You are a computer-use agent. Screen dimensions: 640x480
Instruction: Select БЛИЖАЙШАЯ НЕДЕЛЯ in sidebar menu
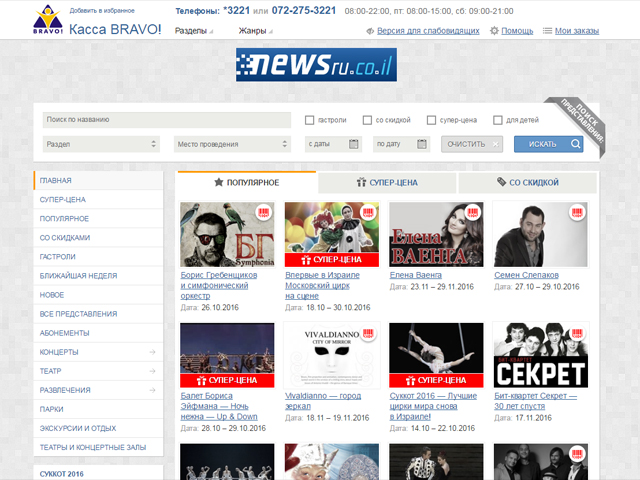[98, 276]
